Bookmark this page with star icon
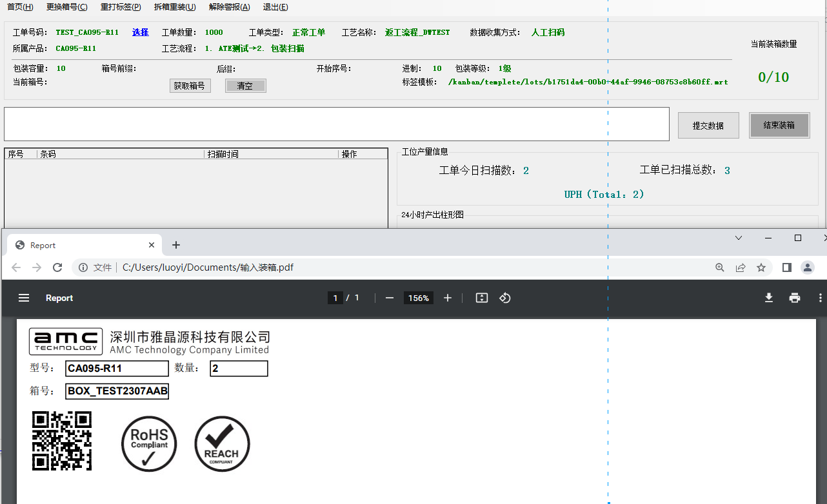This screenshot has width=827, height=504. [761, 267]
